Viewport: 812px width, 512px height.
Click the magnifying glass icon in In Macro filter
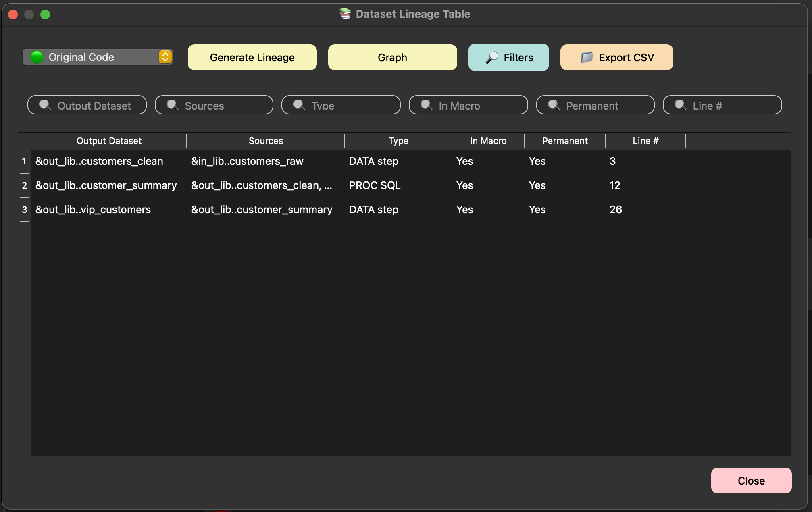click(426, 105)
